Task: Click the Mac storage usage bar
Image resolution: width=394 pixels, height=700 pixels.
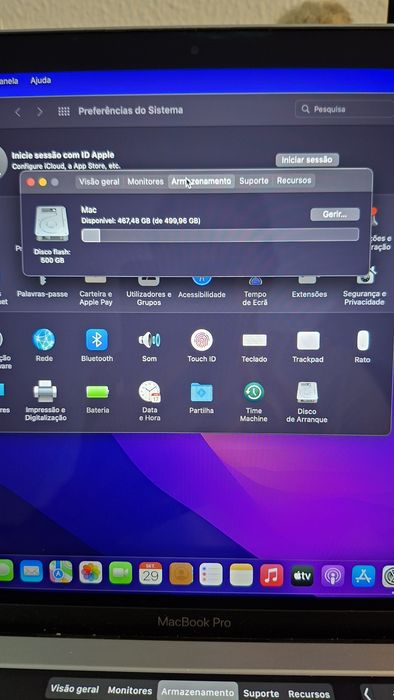Action: [x=220, y=235]
